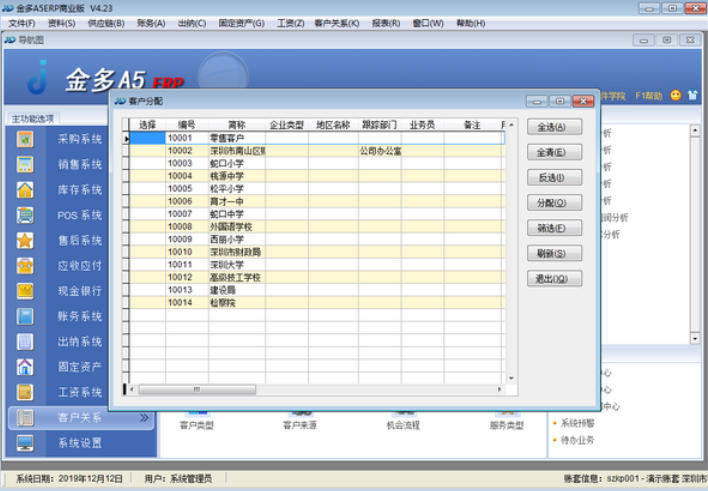The width and height of the screenshot is (708, 491).
Task: Open the 工资(Z) menu
Action: [290, 23]
